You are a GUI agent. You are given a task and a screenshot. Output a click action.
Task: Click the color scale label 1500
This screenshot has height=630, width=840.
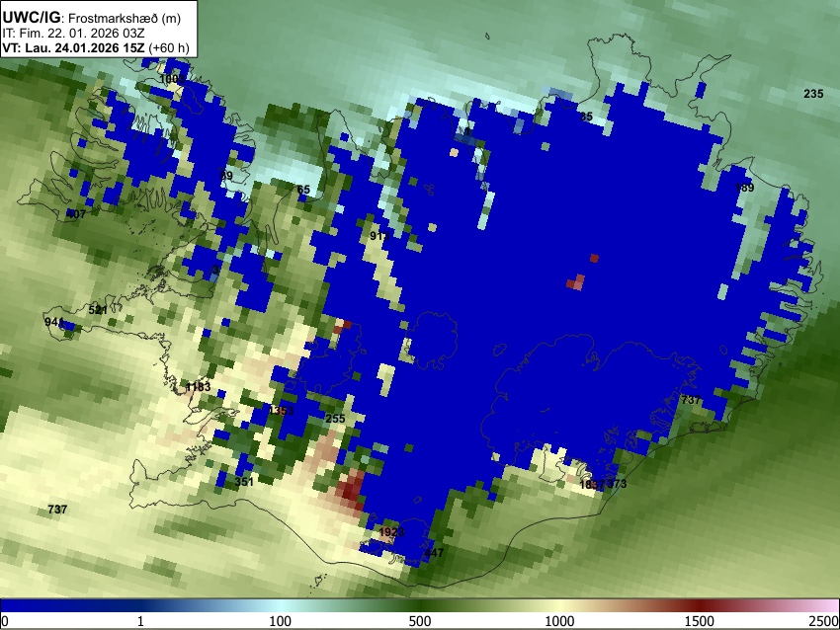pyautogui.click(x=700, y=621)
